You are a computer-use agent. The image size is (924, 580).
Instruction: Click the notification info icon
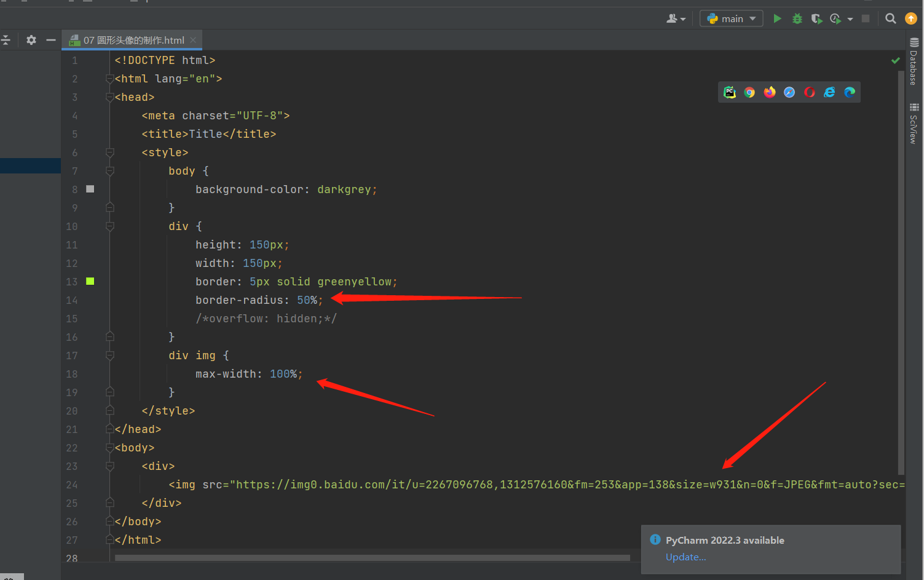(655, 539)
